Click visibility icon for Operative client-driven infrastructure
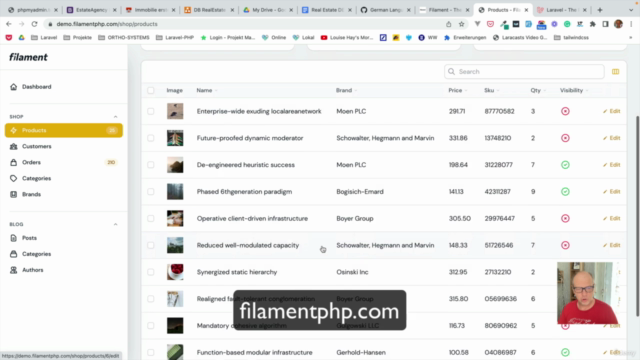The height and width of the screenshot is (360, 640). click(x=565, y=218)
